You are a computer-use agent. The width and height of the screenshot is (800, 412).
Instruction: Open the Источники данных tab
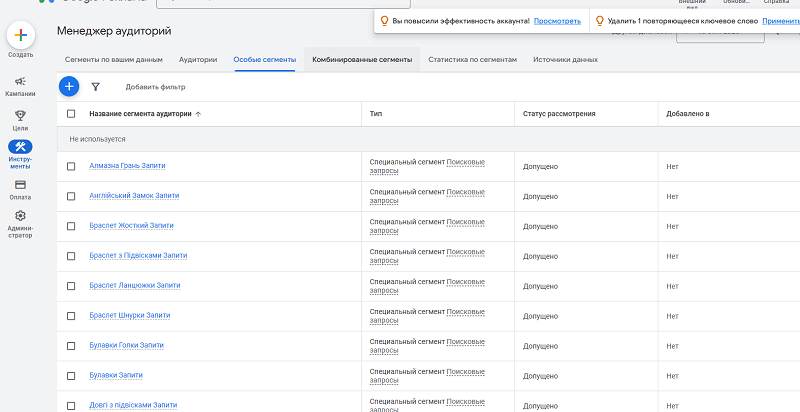(565, 60)
